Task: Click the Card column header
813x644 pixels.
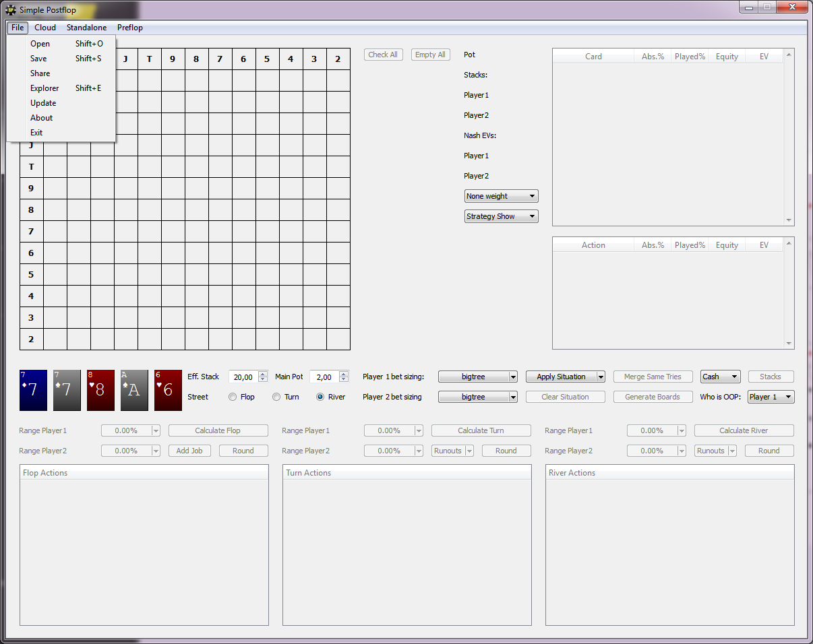Action: coord(594,57)
